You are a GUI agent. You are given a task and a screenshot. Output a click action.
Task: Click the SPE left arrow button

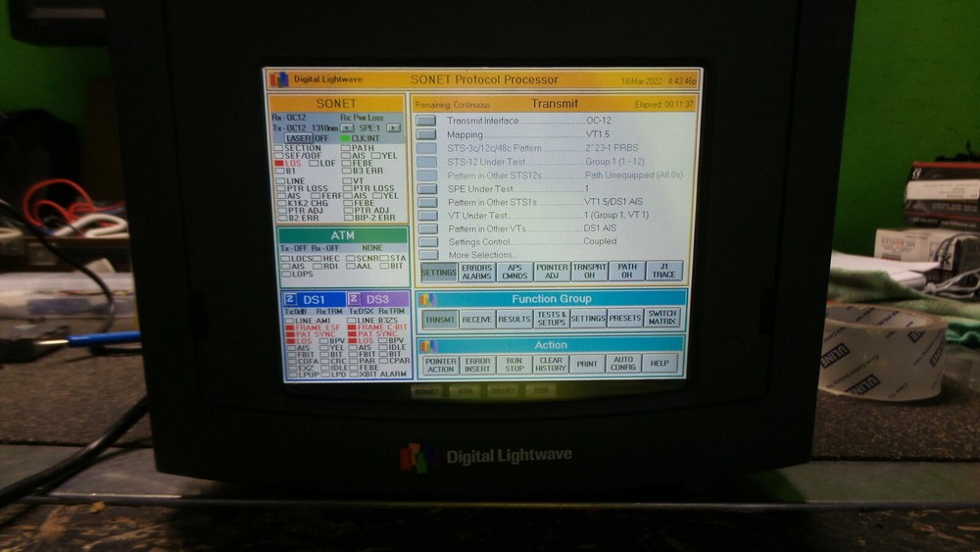[347, 128]
